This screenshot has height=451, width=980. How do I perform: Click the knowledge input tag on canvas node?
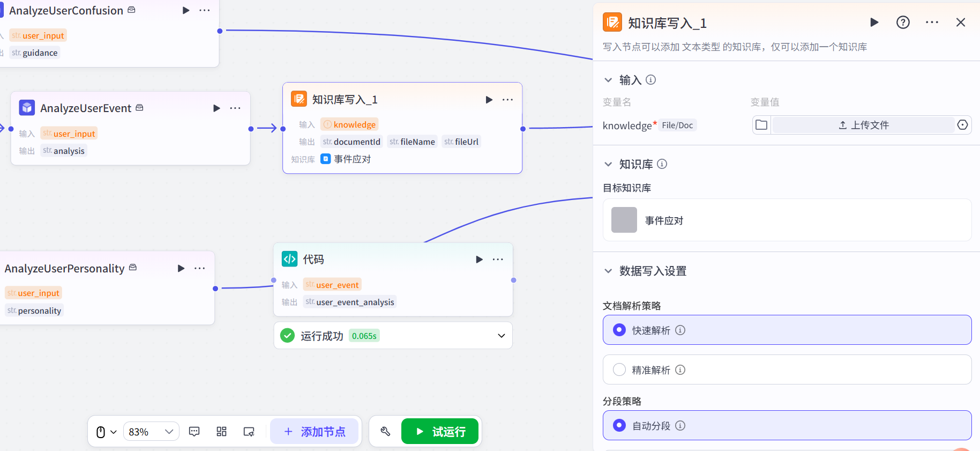point(349,124)
